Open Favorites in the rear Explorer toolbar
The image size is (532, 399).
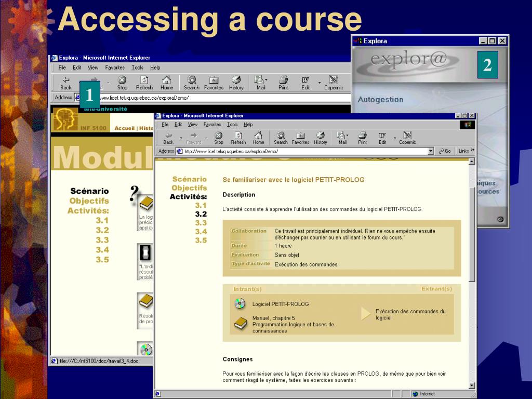[214, 83]
